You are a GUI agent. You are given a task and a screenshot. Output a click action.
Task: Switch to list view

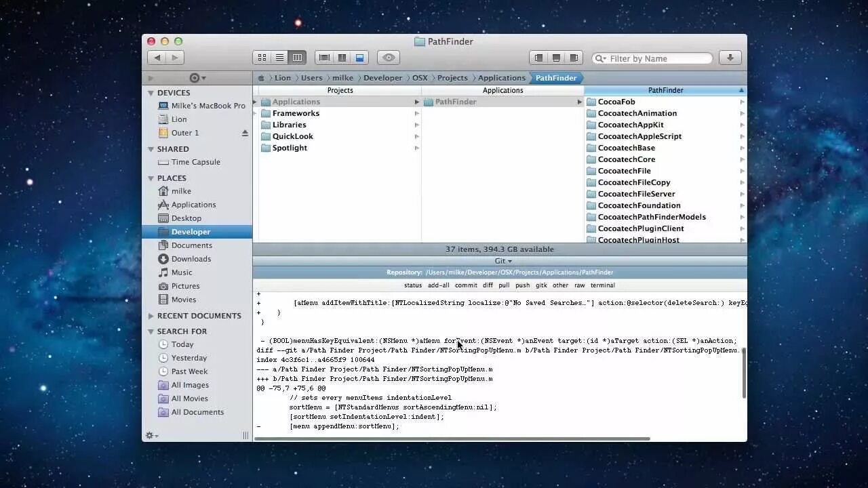(279, 58)
